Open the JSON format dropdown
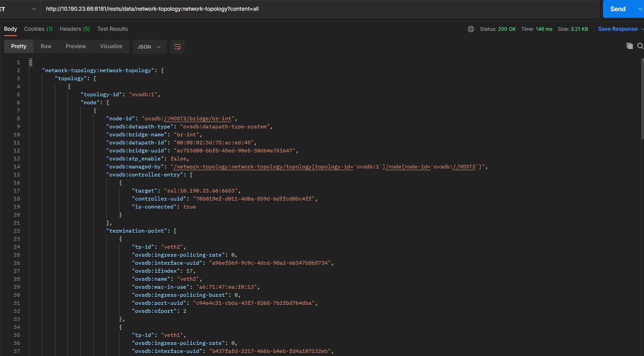This screenshot has height=356, width=644. [x=149, y=47]
